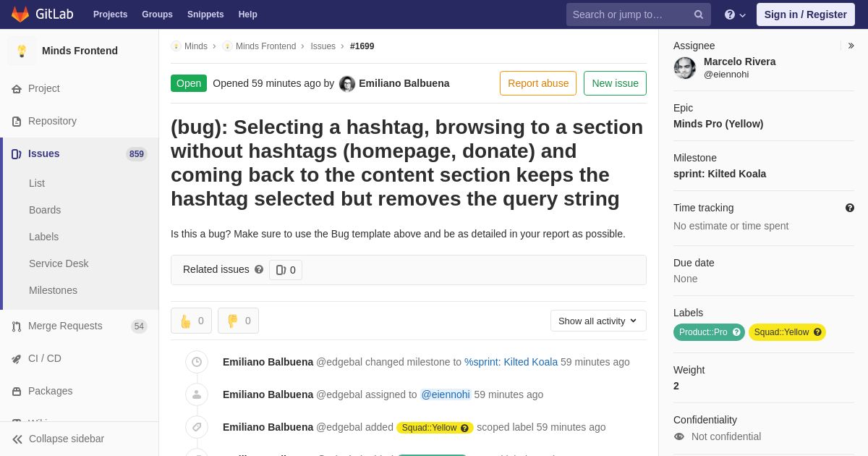This screenshot has width=868, height=456.
Task: Click the Sign in / Register button
Action: (806, 14)
